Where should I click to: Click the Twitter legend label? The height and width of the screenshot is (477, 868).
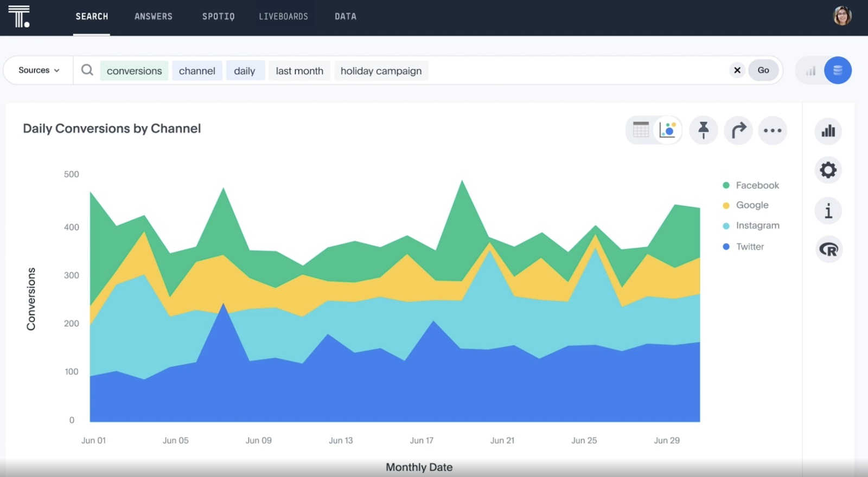tap(750, 247)
